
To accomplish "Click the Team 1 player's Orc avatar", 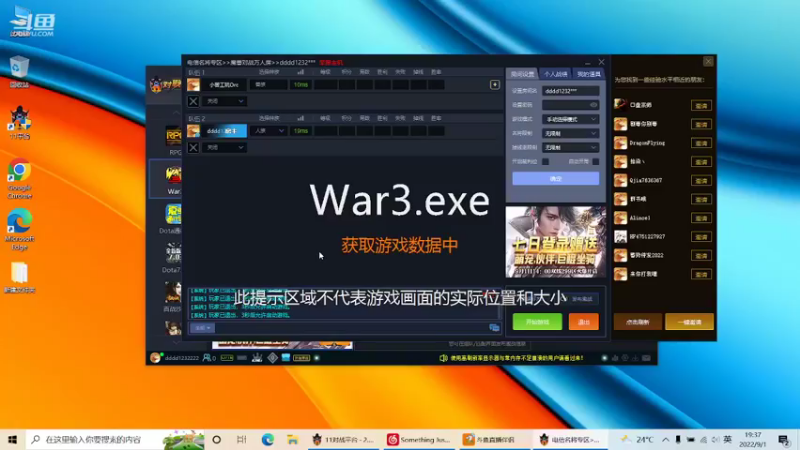I will click(x=193, y=85).
